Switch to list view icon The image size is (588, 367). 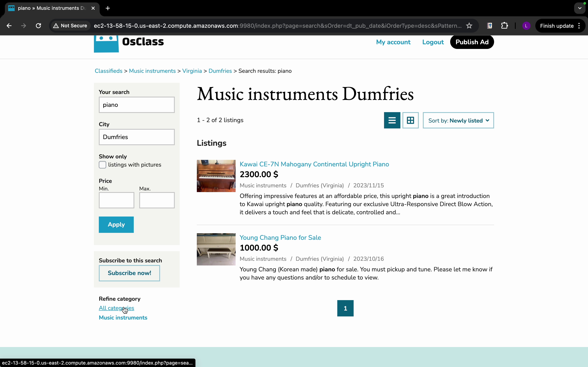pos(392,120)
